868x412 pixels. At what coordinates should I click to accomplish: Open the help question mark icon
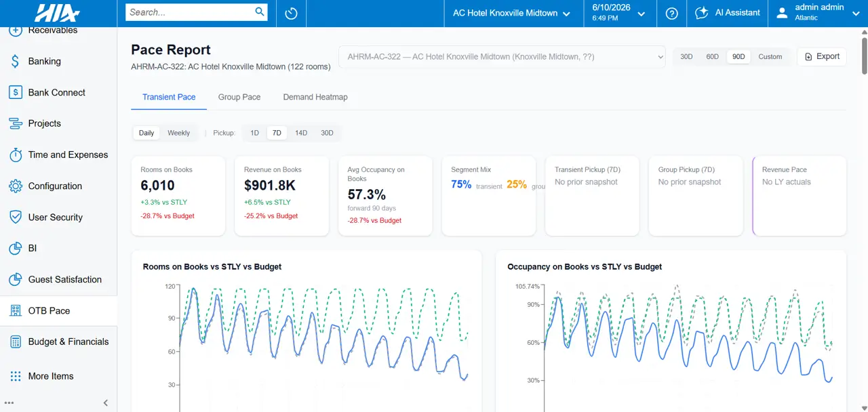671,14
